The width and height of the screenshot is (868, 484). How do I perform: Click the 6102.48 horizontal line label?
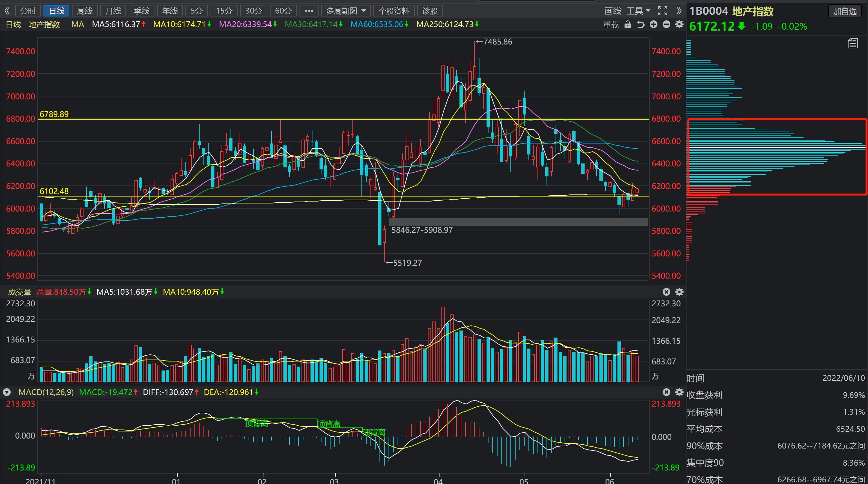tap(54, 191)
